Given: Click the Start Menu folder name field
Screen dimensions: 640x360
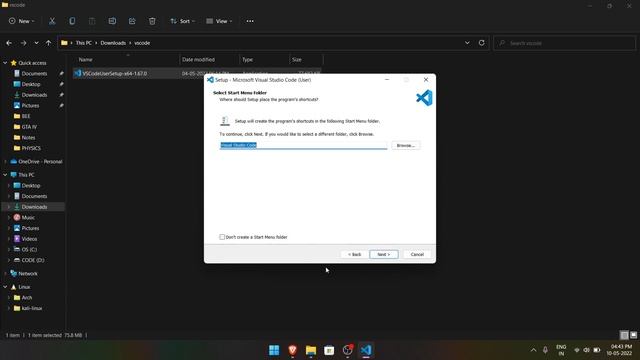Looking at the screenshot, I should pos(303,145).
